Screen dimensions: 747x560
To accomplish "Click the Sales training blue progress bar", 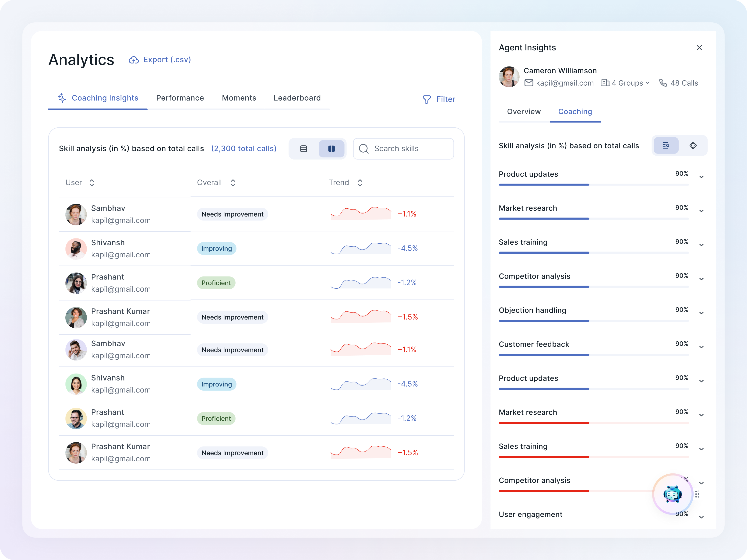I will (x=544, y=252).
